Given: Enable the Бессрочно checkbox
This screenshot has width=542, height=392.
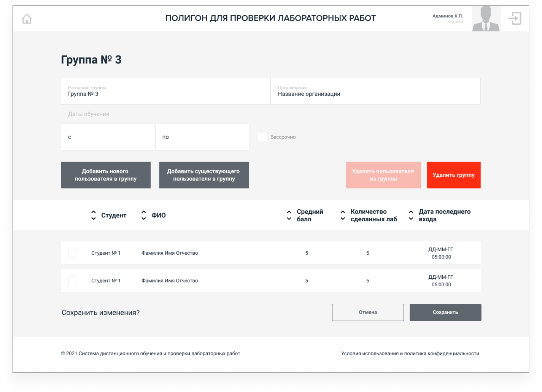Looking at the screenshot, I should point(262,137).
